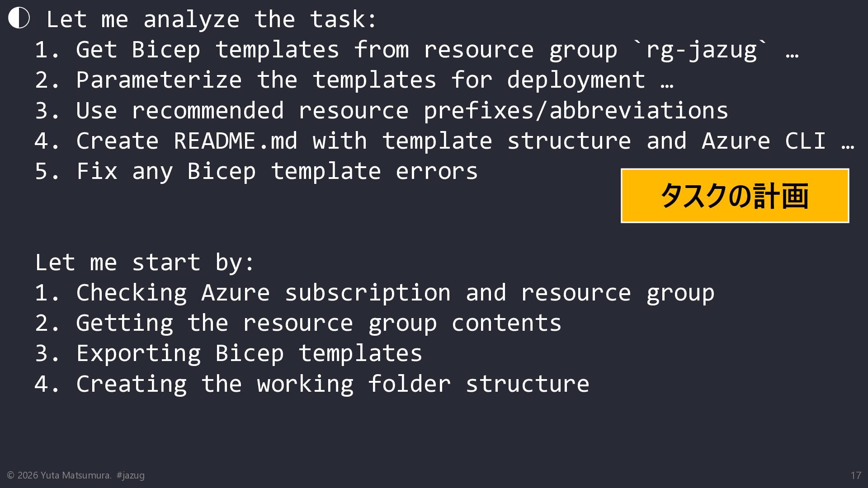Screen dimensions: 868x488
Task: Click the half-filled circle status icon
Action: [x=19, y=18]
